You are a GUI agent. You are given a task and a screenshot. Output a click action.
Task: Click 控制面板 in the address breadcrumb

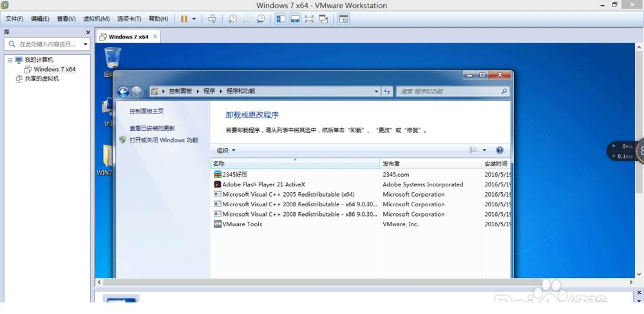(180, 92)
